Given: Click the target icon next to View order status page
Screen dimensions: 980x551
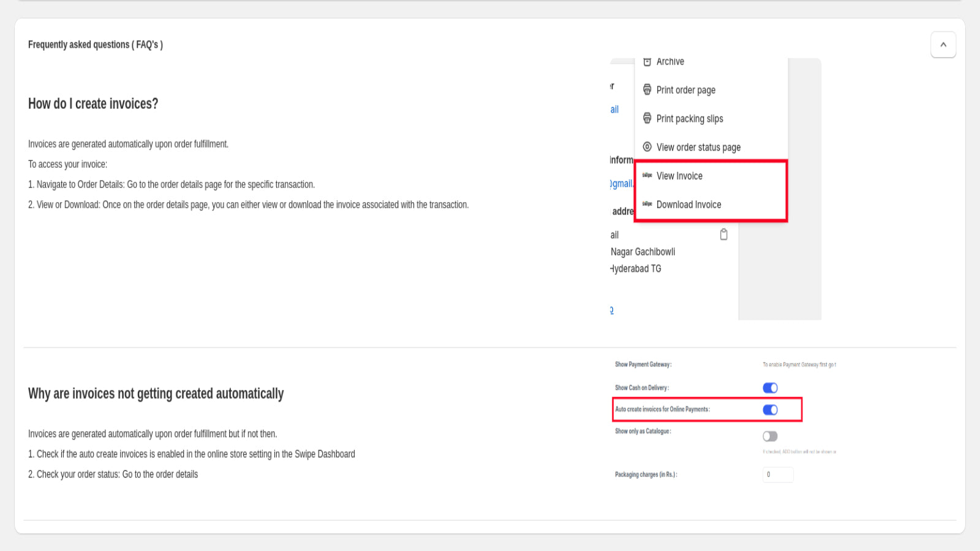Looking at the screenshot, I should click(x=647, y=147).
